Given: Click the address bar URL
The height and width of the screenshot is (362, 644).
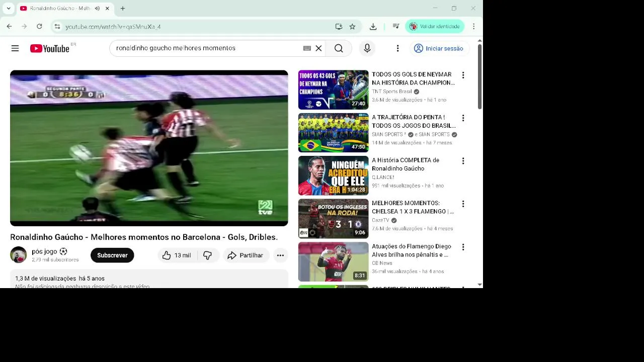Looking at the screenshot, I should (113, 27).
